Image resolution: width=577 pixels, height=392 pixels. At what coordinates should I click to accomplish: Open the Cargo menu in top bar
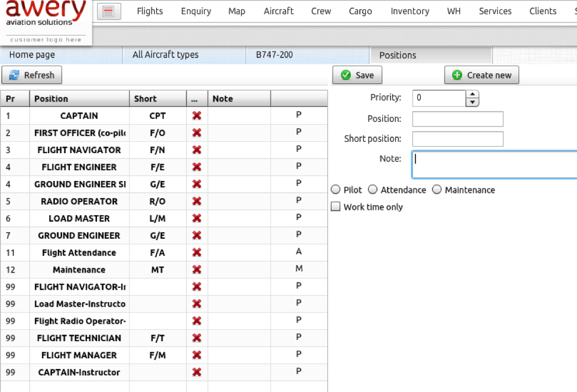point(360,11)
